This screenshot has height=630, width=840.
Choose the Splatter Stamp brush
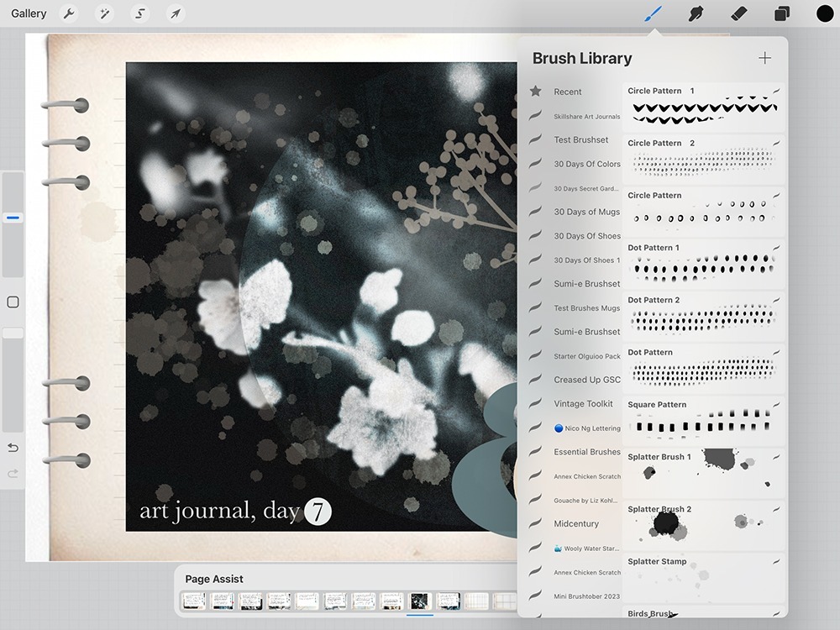(703, 578)
